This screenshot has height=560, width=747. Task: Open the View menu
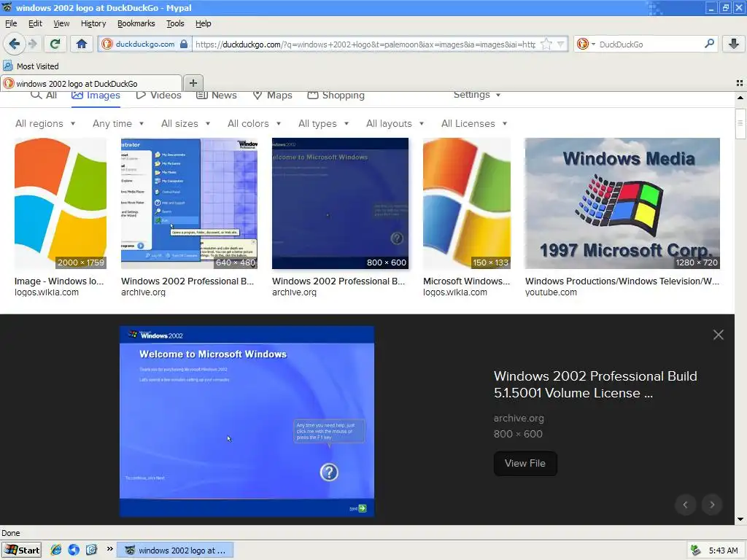click(61, 23)
